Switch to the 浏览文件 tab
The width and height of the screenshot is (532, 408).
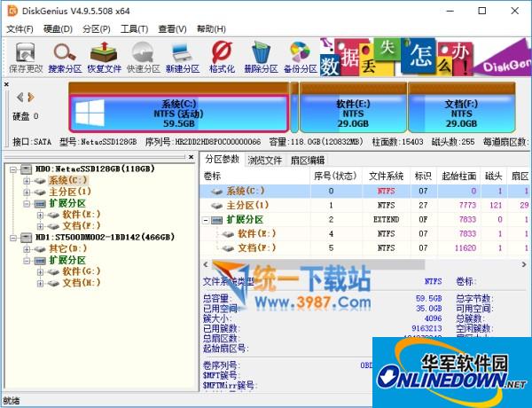click(265, 160)
